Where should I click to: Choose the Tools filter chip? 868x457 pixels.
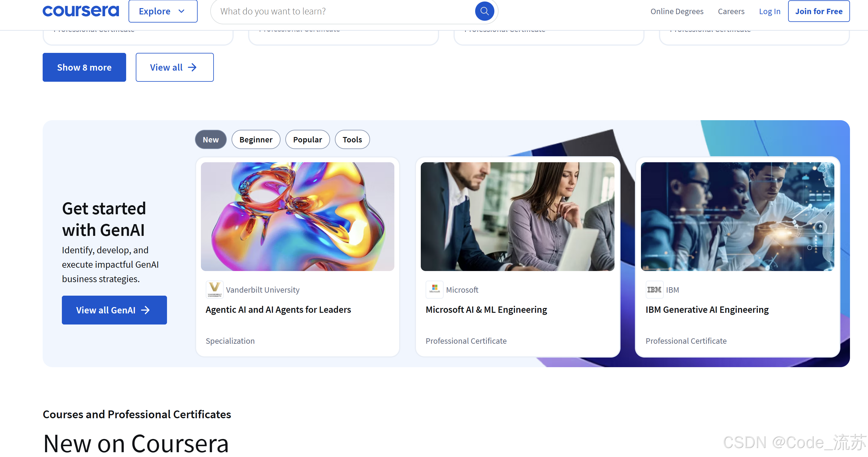(x=352, y=139)
